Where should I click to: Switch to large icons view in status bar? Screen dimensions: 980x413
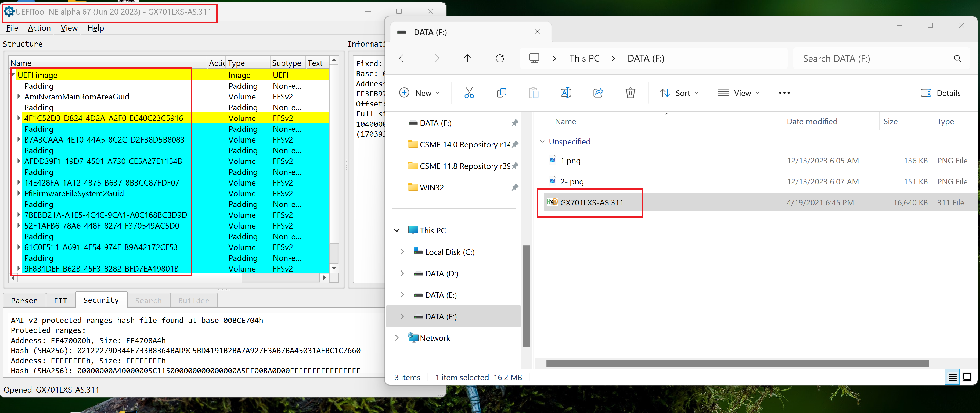(967, 377)
